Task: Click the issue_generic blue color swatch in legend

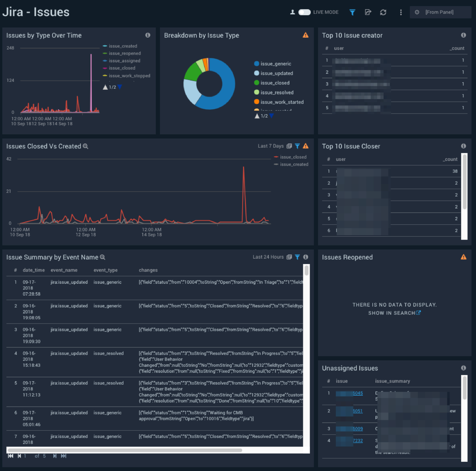Action: point(257,64)
